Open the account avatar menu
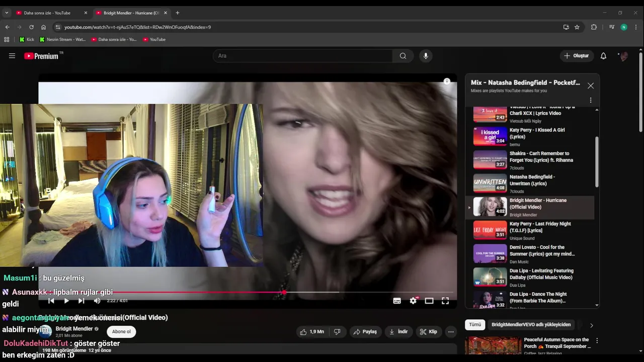The width and height of the screenshot is (644, 362). (x=623, y=56)
